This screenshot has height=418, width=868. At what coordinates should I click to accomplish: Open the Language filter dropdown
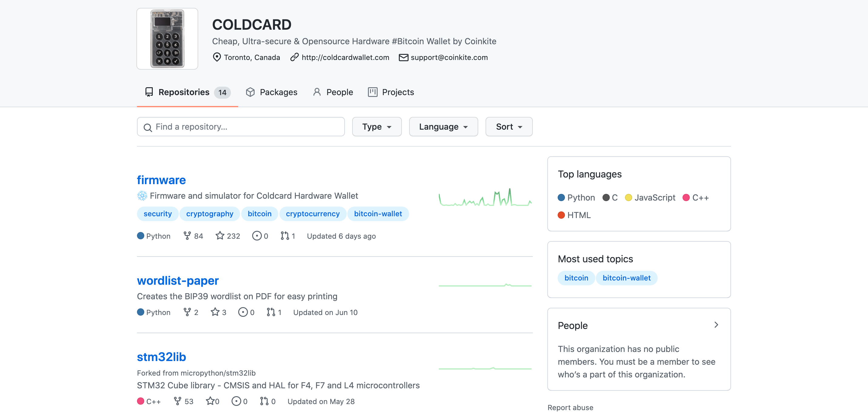(x=443, y=127)
